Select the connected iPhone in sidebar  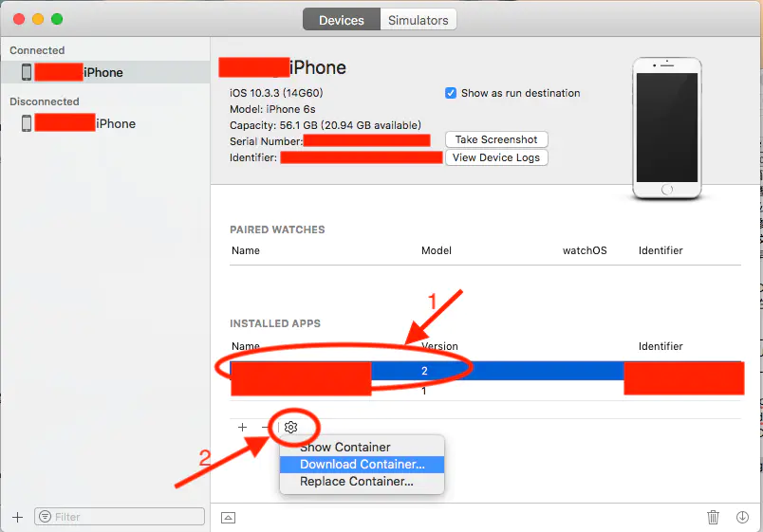coord(105,72)
